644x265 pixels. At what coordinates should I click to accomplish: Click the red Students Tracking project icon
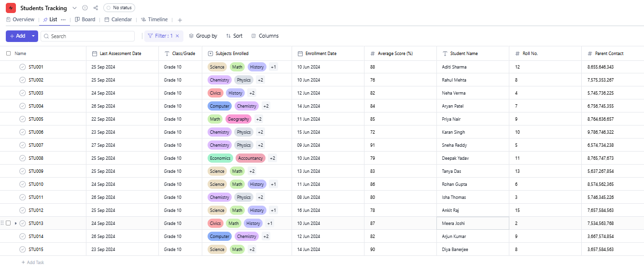[x=11, y=8]
